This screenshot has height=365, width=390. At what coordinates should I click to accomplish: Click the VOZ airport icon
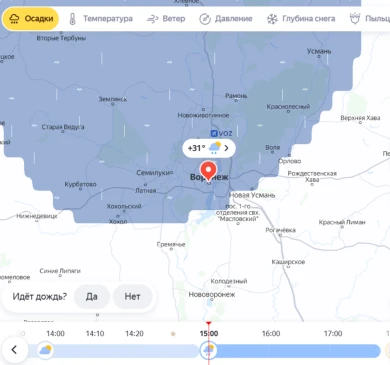214,133
